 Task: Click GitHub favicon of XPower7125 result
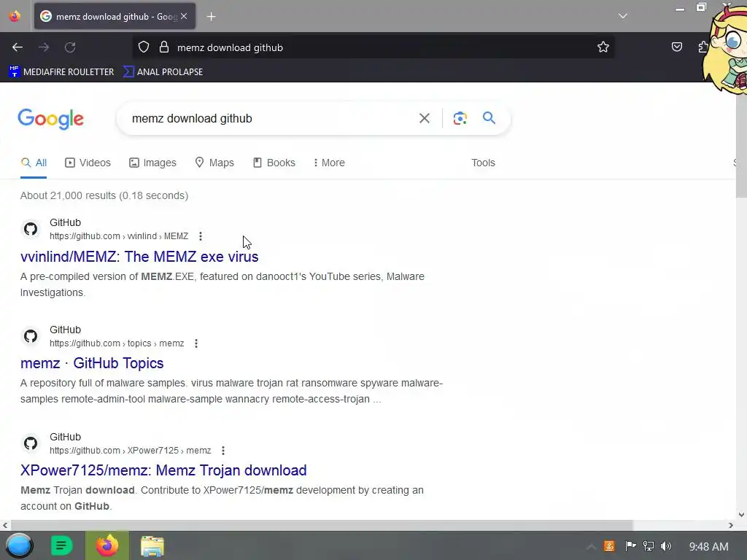click(x=31, y=443)
